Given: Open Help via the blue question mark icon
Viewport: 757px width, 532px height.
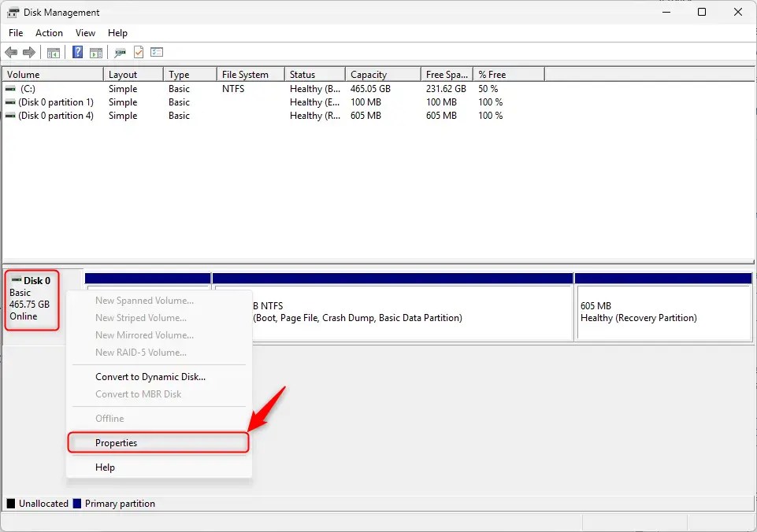Looking at the screenshot, I should tap(77, 52).
